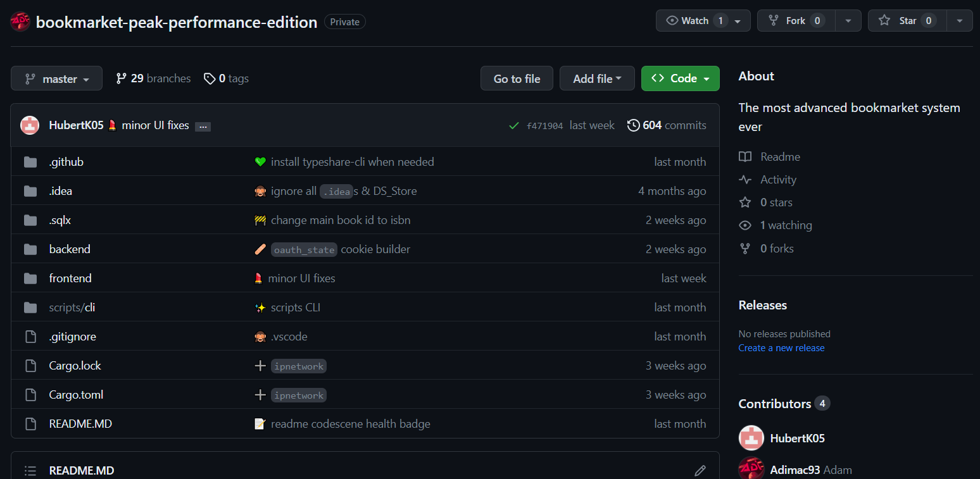Click the fork icon beside 0 forks
Viewport: 980px width, 479px height.
(x=745, y=249)
